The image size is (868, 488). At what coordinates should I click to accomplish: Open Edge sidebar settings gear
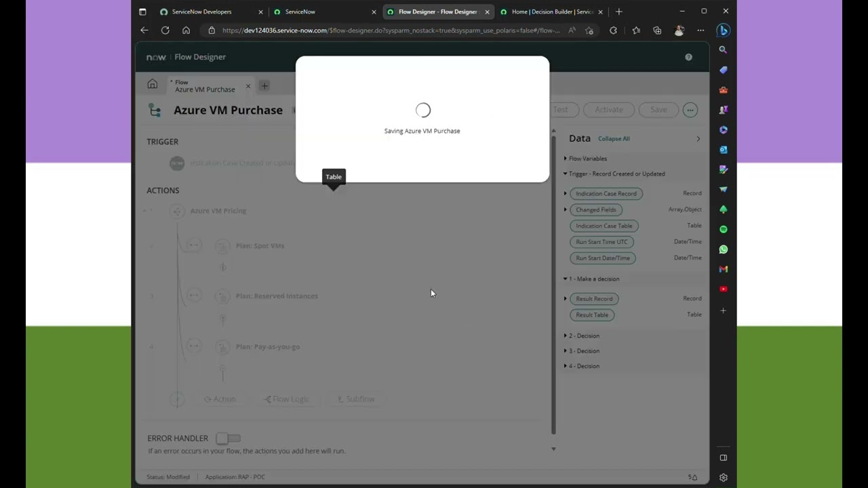point(723,477)
